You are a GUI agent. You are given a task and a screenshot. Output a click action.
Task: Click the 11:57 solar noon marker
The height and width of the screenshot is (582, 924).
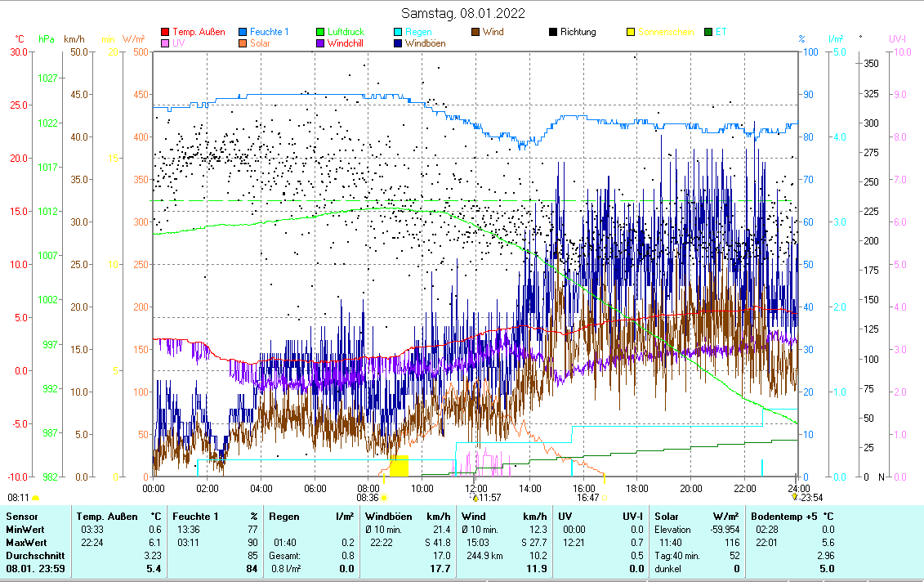[x=489, y=497]
